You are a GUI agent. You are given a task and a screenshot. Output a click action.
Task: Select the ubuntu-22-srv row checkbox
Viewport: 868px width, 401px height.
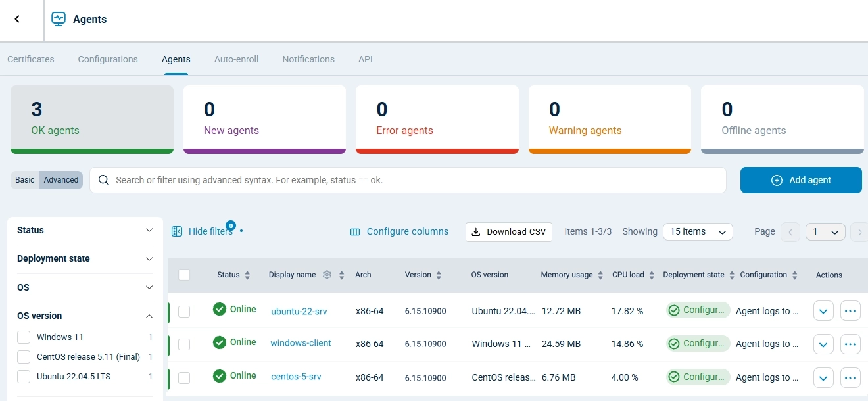[x=184, y=311]
